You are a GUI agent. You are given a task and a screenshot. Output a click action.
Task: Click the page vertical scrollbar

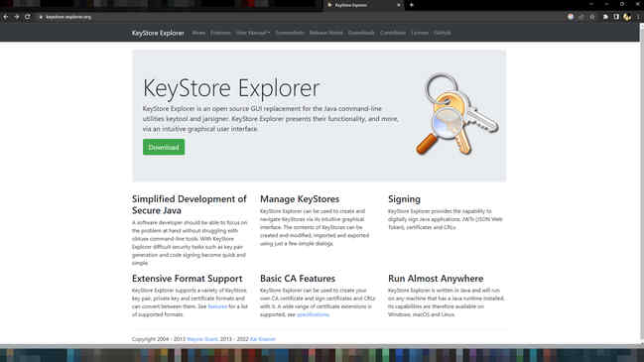pos(642,183)
